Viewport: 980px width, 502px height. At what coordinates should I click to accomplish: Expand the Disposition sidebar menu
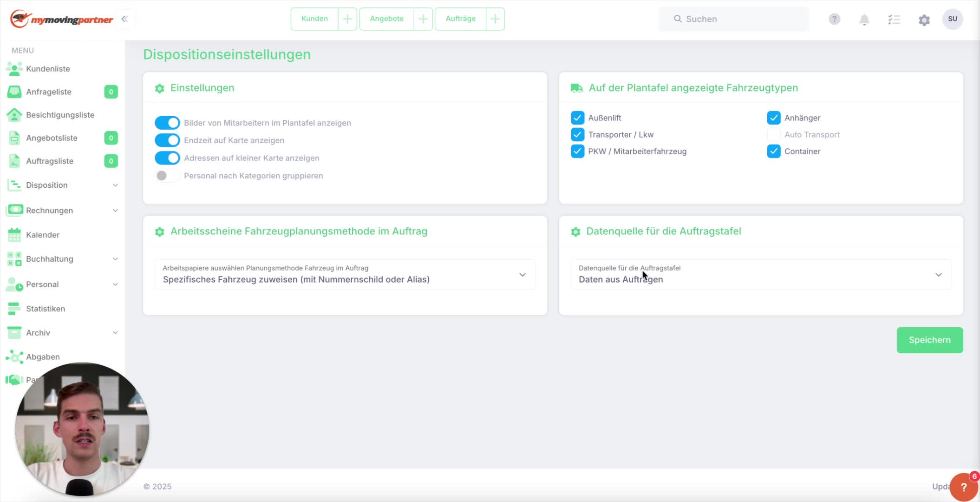(62, 185)
